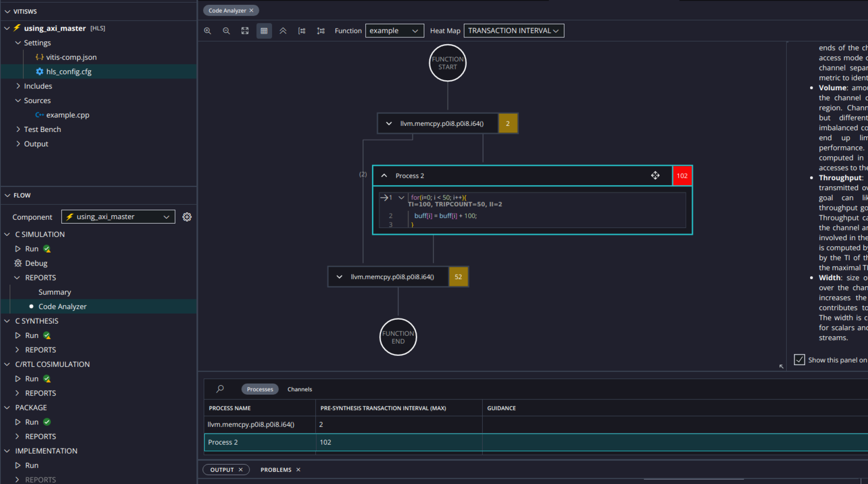The width and height of the screenshot is (868, 484).
Task: Open the Summary report under C Simulation
Action: [x=54, y=292]
